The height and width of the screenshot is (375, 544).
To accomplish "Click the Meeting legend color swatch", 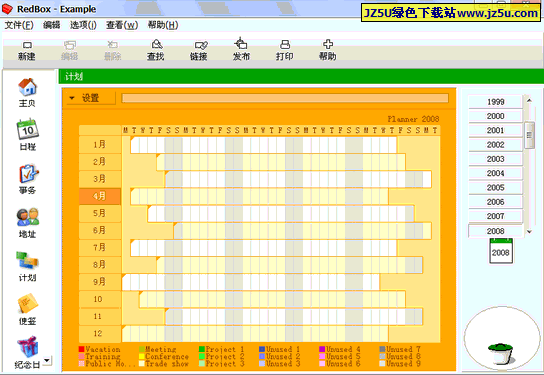I will pyautogui.click(x=142, y=349).
